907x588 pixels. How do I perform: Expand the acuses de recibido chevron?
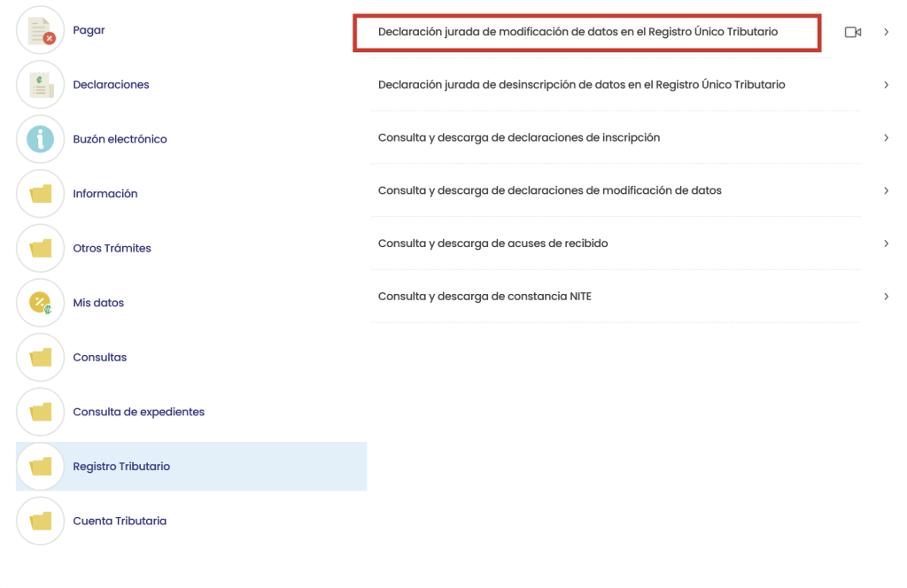tap(886, 244)
